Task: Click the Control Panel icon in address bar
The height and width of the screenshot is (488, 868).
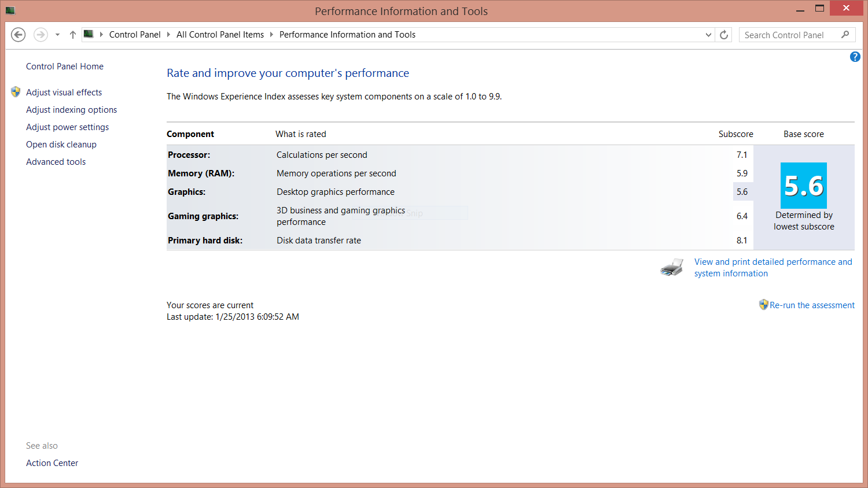Action: click(x=89, y=34)
